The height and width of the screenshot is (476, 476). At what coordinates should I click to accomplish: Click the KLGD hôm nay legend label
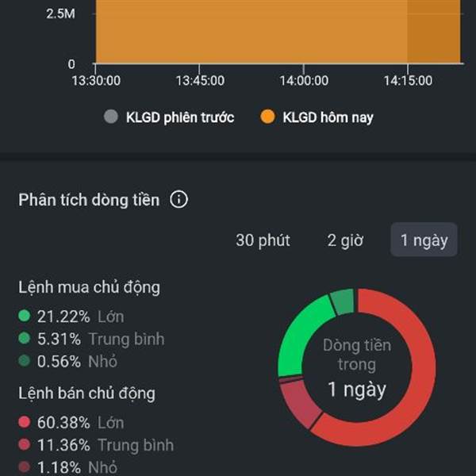tap(328, 117)
